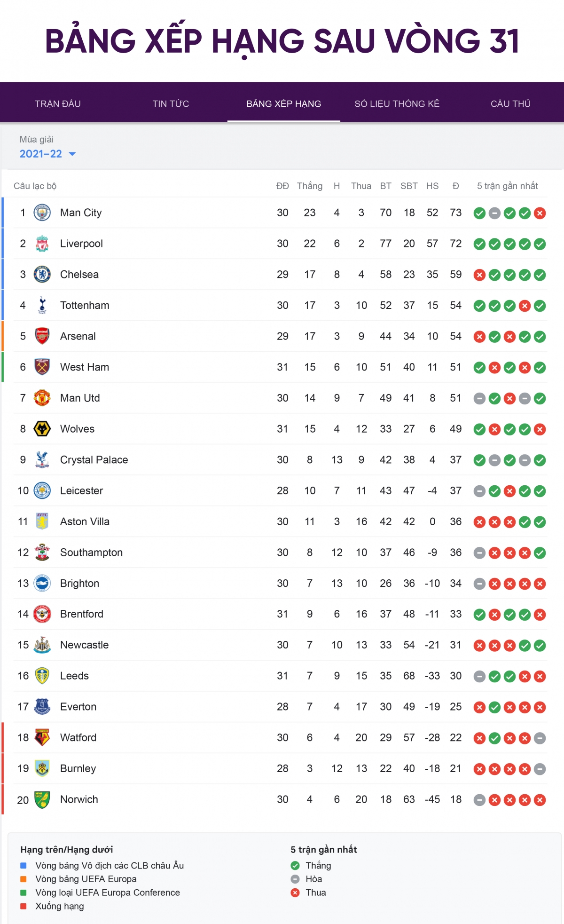This screenshot has height=924, width=564.
Task: Switch to the TRẬN ĐẤU tab
Action: (58, 103)
